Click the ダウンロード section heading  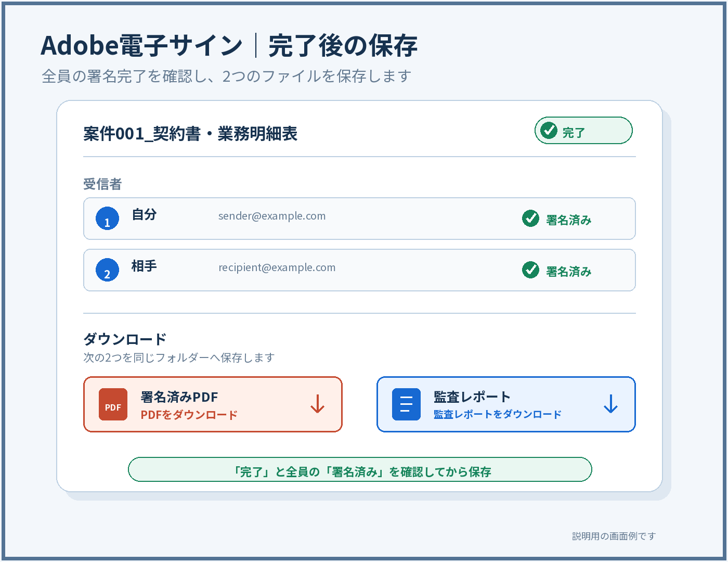pyautogui.click(x=125, y=339)
